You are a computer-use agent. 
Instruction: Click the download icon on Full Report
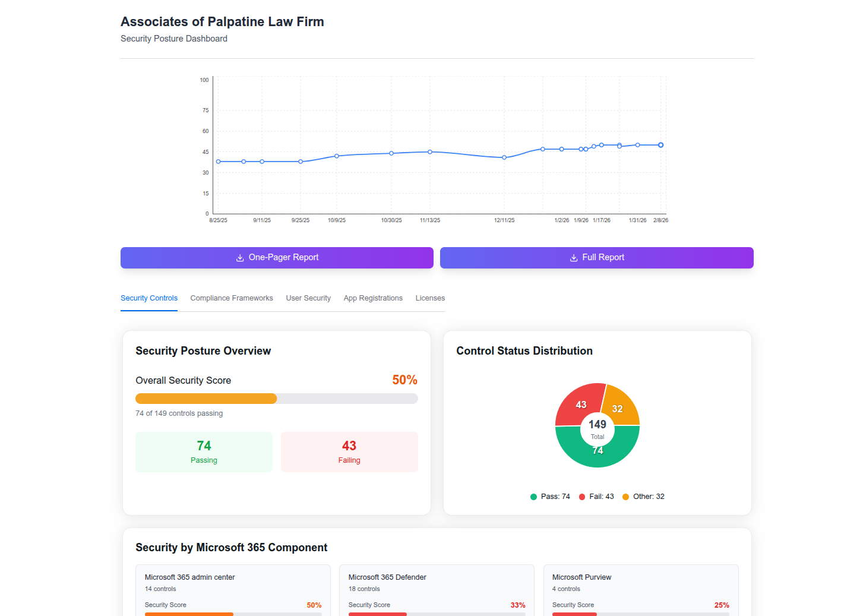pyautogui.click(x=573, y=258)
